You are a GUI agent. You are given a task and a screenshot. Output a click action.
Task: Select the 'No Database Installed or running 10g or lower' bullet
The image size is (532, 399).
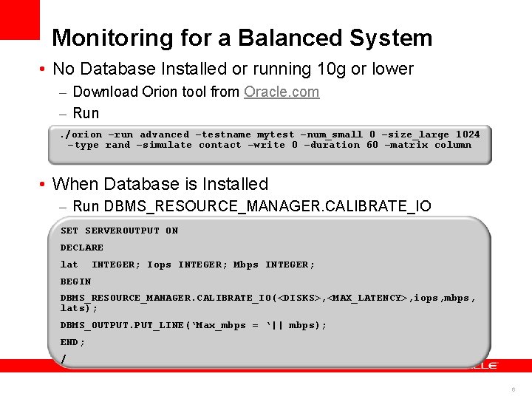[233, 69]
